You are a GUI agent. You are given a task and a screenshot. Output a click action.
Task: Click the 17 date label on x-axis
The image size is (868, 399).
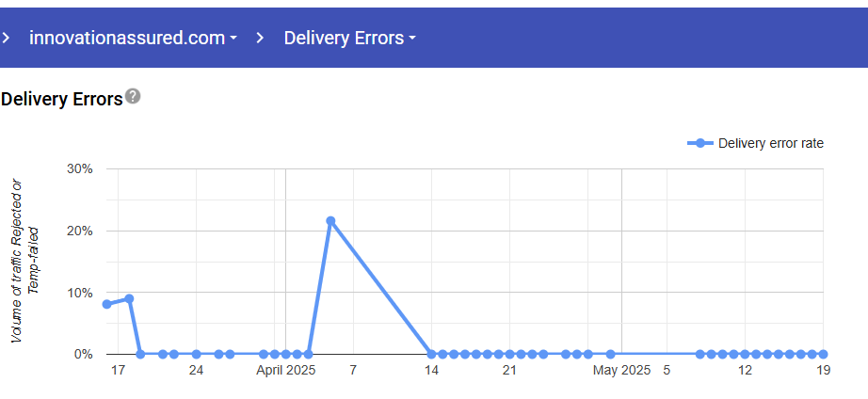[118, 371]
